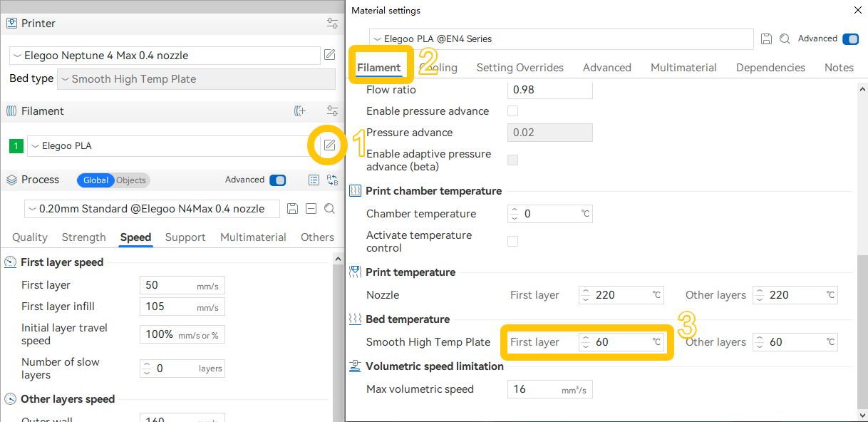Click the Process section layers icon
868x422 pixels.
pos(11,180)
